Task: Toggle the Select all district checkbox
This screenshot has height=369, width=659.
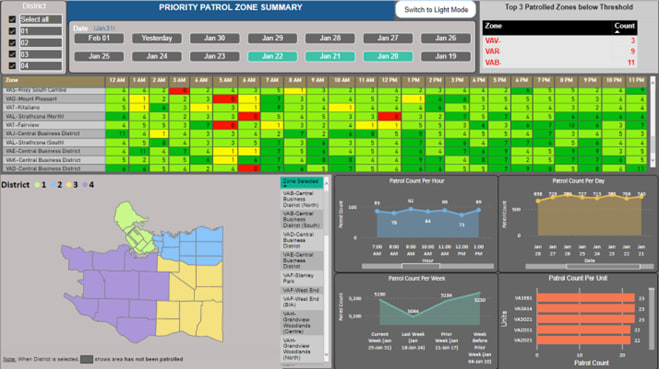Action: [x=12, y=19]
